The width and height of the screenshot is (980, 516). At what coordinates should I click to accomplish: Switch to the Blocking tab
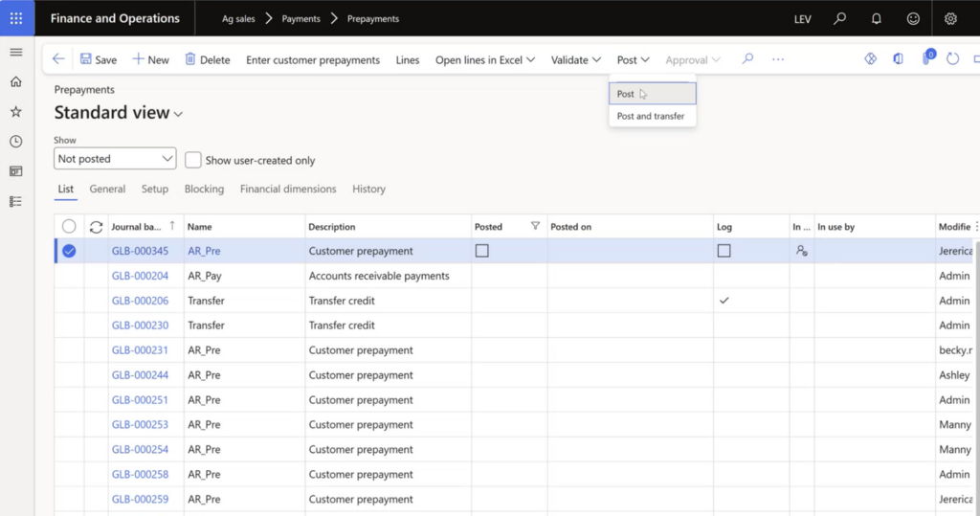(204, 189)
